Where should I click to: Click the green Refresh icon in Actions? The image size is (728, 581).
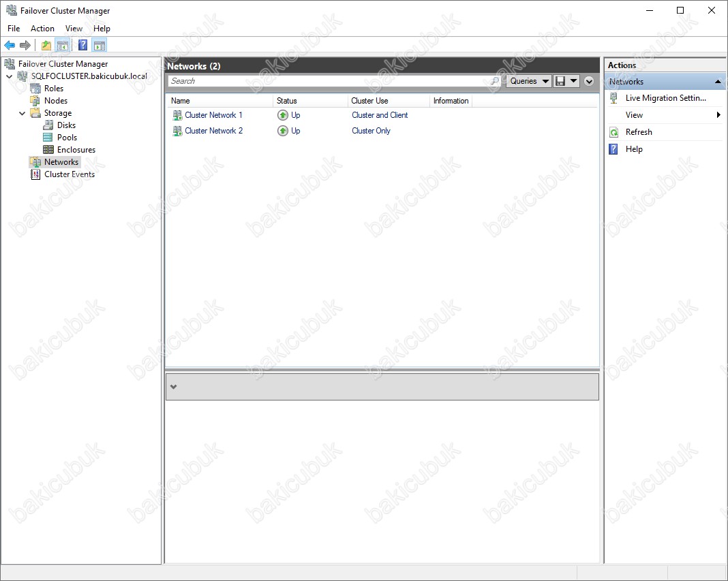pos(613,132)
